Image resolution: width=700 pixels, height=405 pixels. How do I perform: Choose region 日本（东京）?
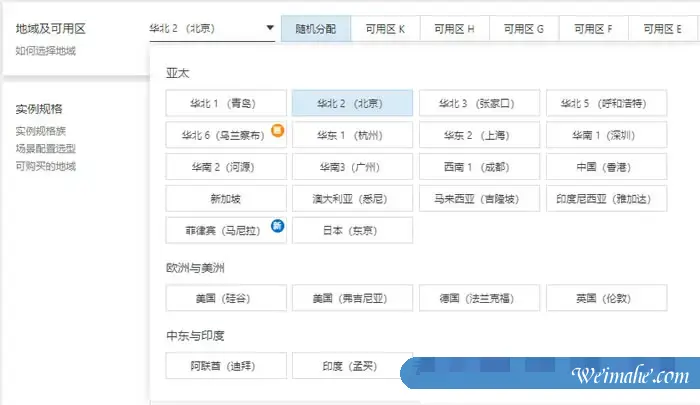352,230
